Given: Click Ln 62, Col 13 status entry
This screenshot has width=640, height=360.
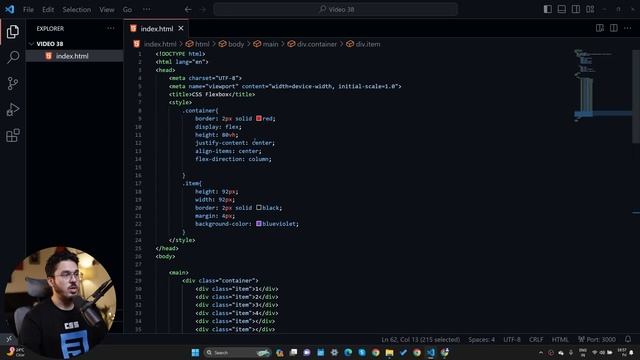Looking at the screenshot, I should point(420,340).
